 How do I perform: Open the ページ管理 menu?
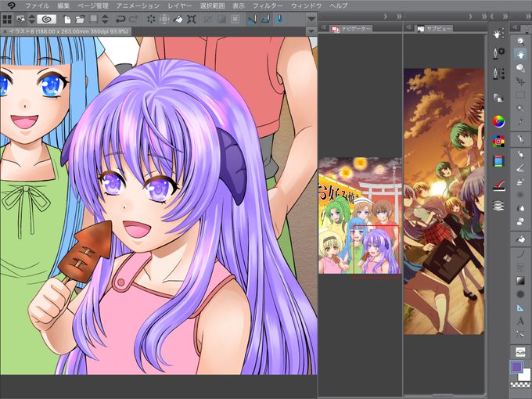pyautogui.click(x=92, y=5)
